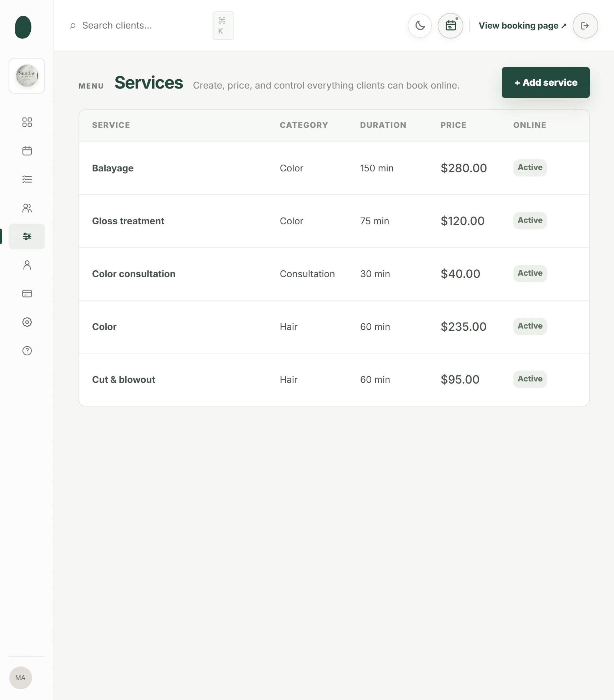Click the $280.00 price
The height and width of the screenshot is (700, 614).
pyautogui.click(x=464, y=168)
